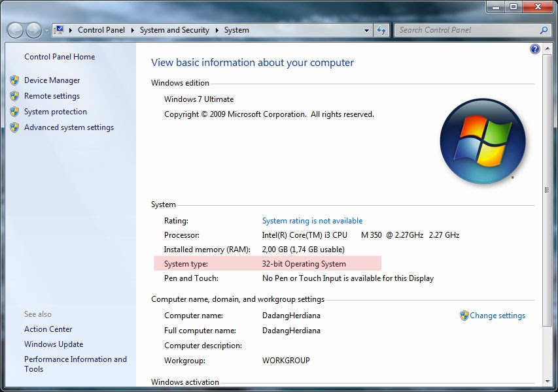Click the Windows logo image
This screenshot has width=558, height=392.
tap(483, 142)
